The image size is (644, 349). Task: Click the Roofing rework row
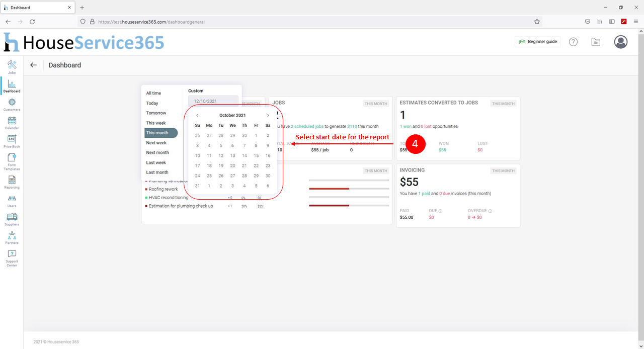[x=267, y=189]
